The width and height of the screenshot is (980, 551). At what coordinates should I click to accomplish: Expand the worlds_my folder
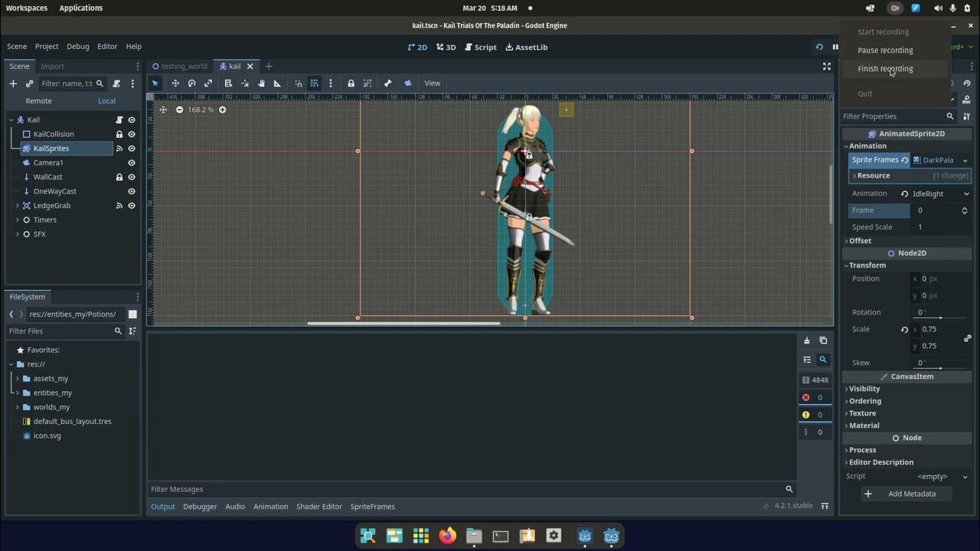point(17,407)
